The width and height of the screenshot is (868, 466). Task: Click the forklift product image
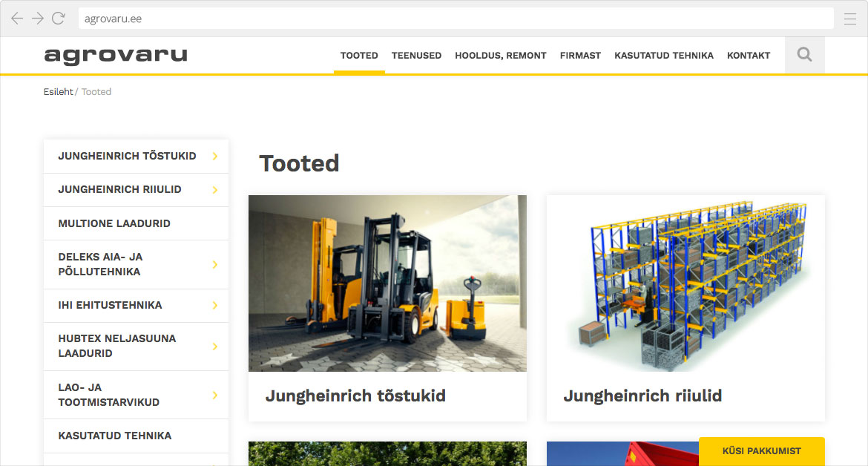(387, 283)
